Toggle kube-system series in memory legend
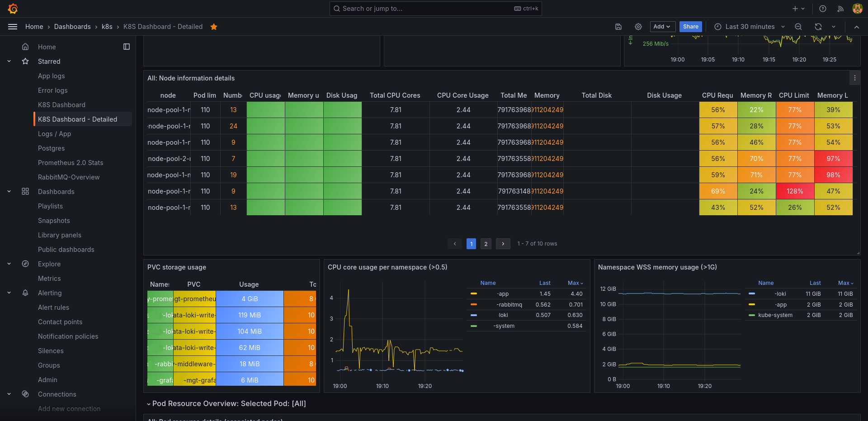Image resolution: width=868 pixels, height=421 pixels. [x=775, y=315]
